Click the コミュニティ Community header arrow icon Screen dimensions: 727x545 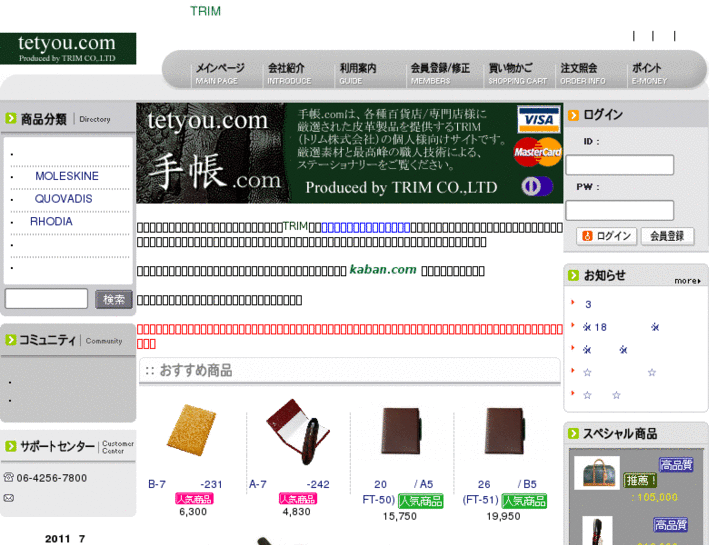11,340
